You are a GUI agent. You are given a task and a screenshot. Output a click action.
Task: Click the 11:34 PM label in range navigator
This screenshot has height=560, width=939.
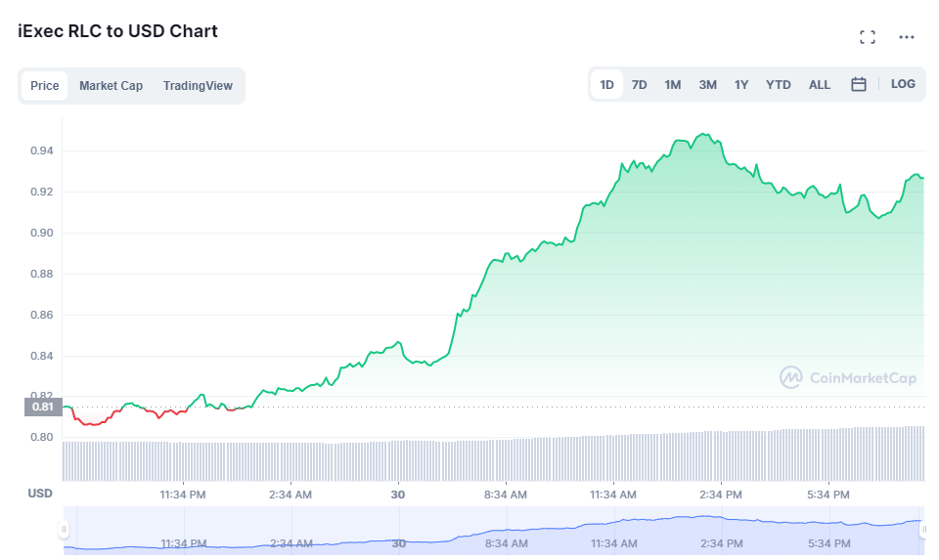[x=183, y=543]
